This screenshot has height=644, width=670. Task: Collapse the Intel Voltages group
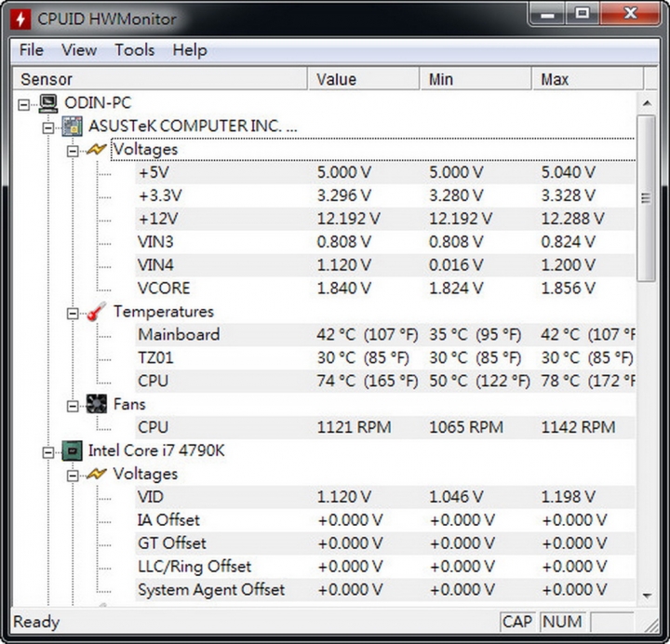(73, 476)
